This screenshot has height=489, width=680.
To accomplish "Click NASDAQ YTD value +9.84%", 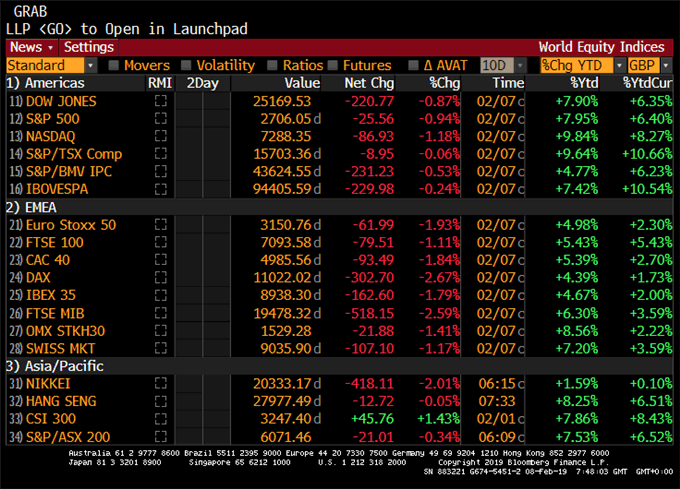I will [x=577, y=136].
